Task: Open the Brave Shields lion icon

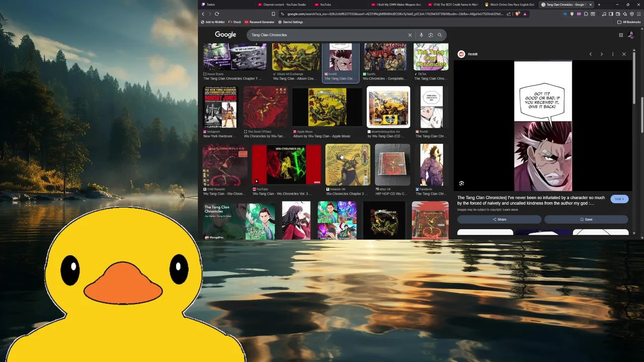Action: tap(517, 14)
